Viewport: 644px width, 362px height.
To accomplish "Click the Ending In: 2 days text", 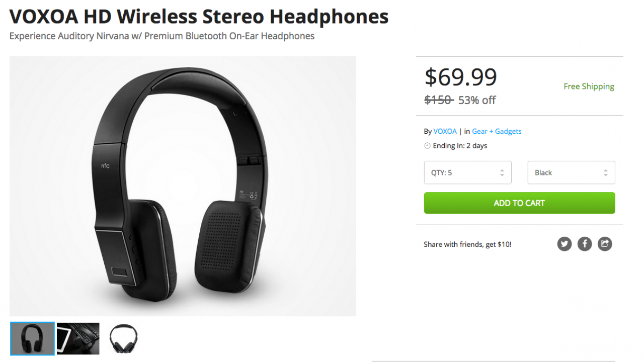I will (460, 146).
